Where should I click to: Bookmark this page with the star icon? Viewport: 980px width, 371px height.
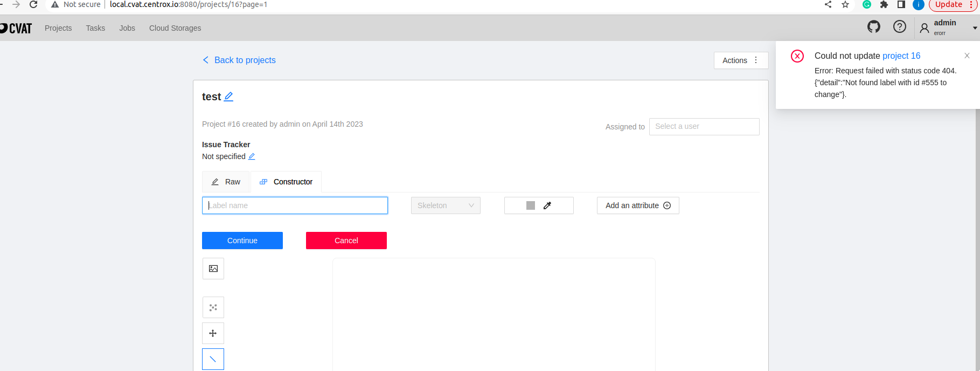click(845, 4)
